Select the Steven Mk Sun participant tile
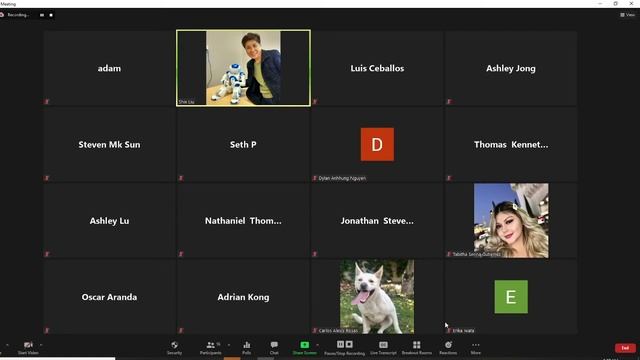 click(x=109, y=144)
